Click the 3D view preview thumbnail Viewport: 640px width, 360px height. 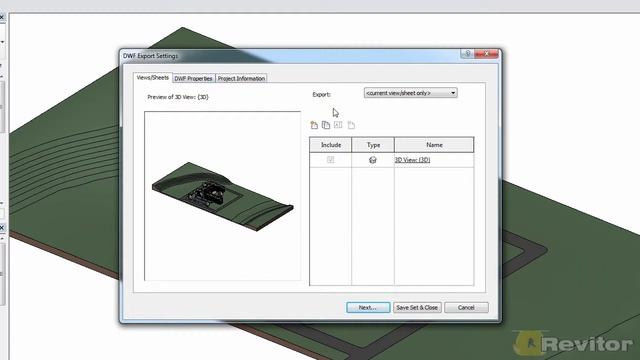click(x=223, y=196)
